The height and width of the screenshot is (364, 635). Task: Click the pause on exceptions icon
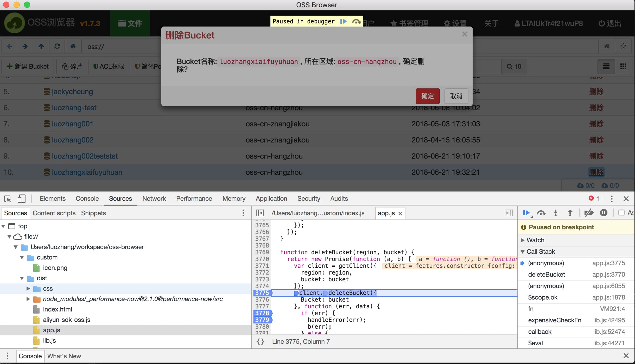tap(604, 213)
